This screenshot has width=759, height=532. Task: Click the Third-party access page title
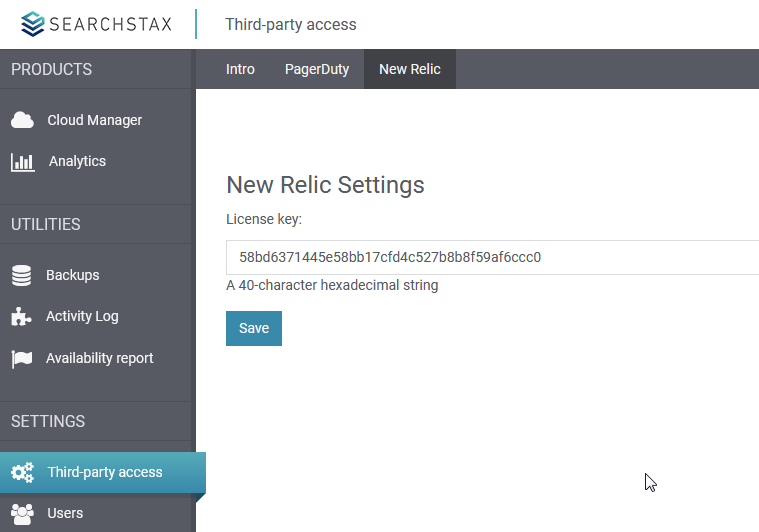tap(291, 24)
